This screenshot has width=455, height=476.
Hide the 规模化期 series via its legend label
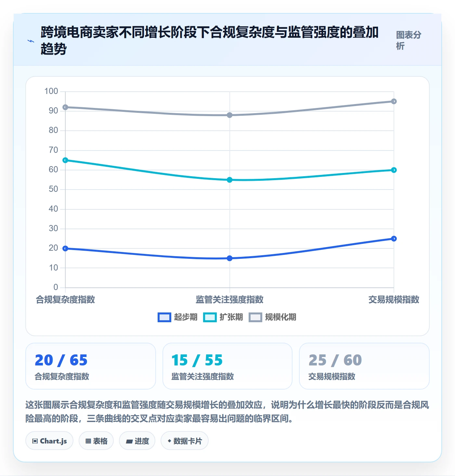point(280,317)
